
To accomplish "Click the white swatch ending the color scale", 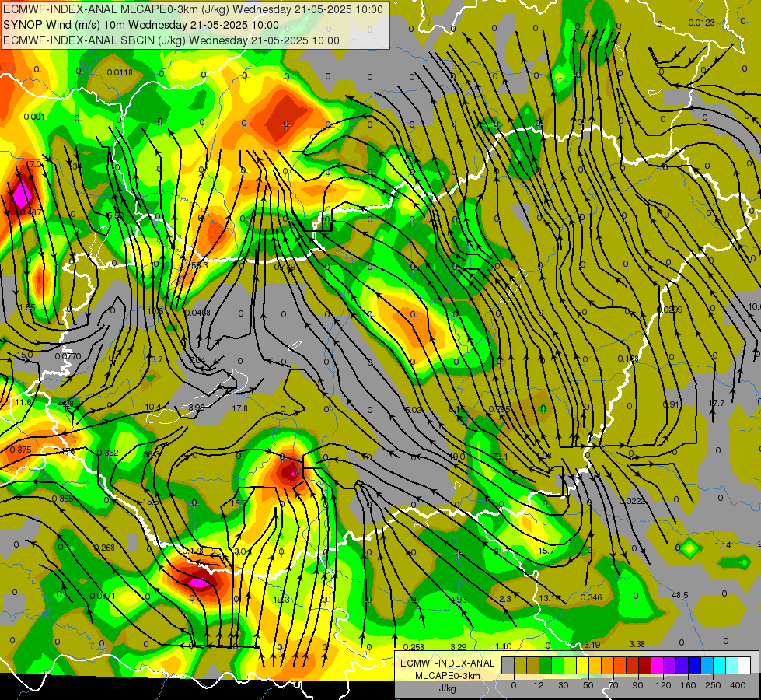I will click(744, 666).
